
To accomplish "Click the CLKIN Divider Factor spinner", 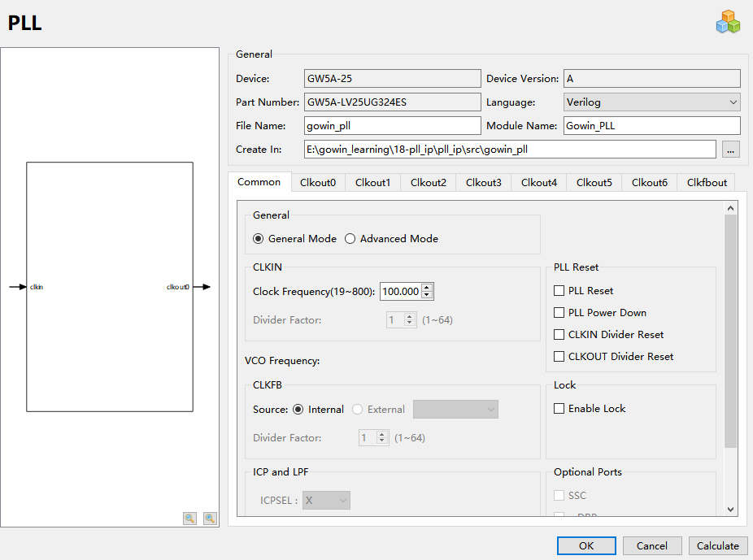I will (401, 319).
